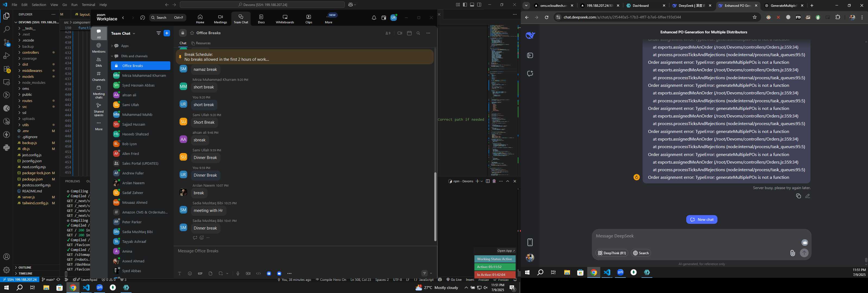Screen dimensions: 868x293
Task: Open Zoom Home tab
Action: tap(200, 19)
